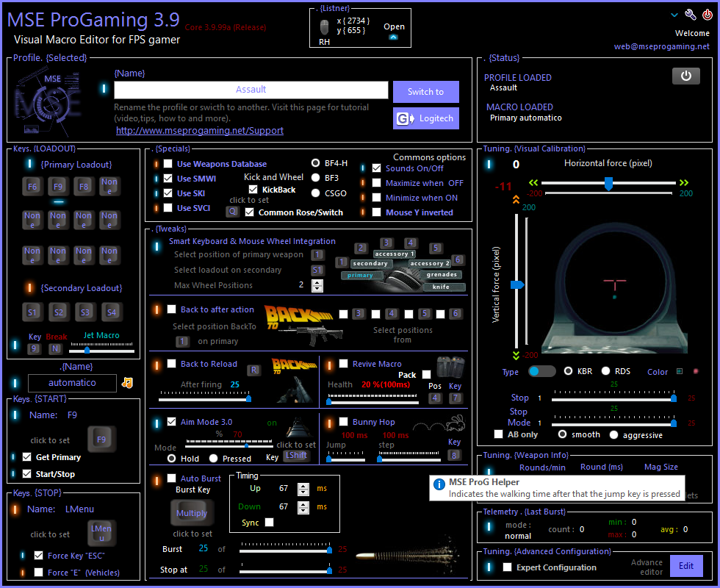Click the music note icon beside automatico
Image resolution: width=720 pixels, height=588 pixels.
[127, 383]
